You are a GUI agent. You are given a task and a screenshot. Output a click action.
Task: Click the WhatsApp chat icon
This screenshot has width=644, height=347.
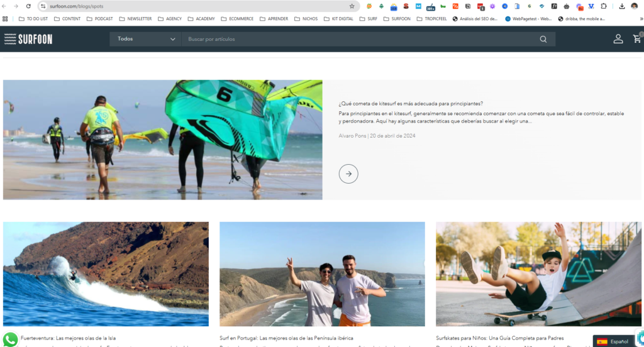click(x=10, y=339)
